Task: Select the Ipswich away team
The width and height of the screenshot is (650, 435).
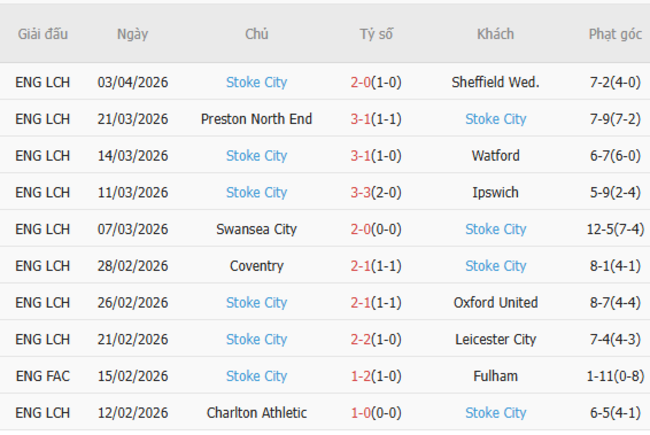Action: pos(495,192)
